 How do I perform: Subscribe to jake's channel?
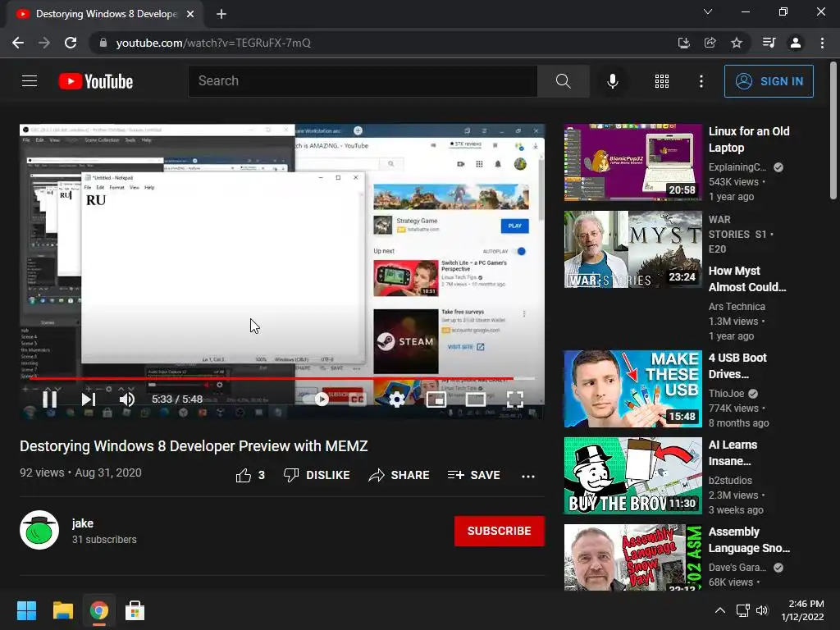[x=500, y=531]
